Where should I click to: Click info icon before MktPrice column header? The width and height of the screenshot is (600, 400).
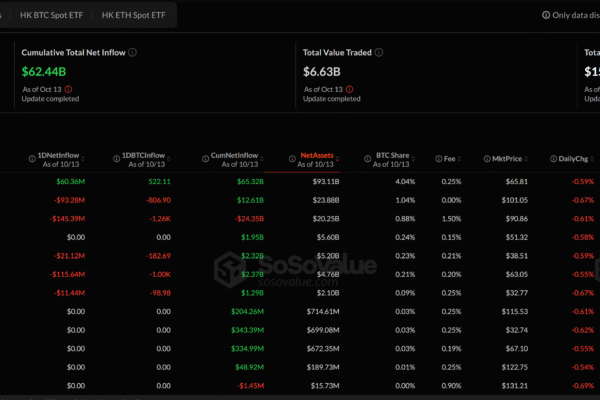[x=486, y=158]
